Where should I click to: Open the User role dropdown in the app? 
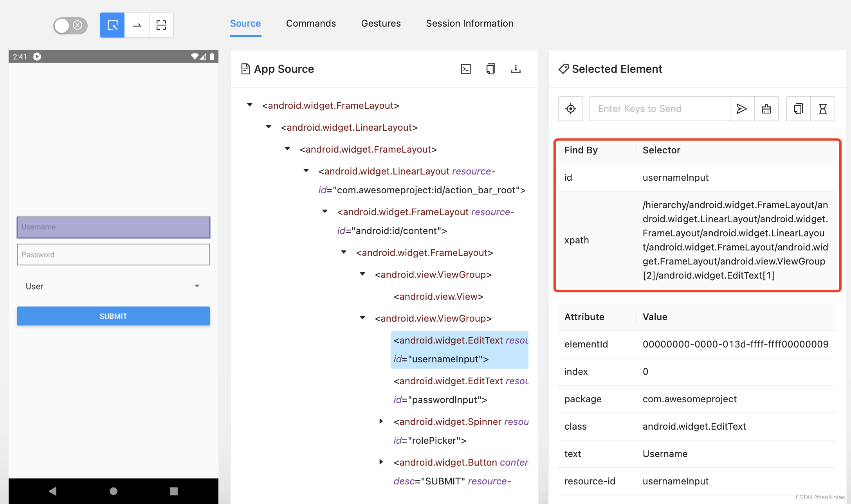[x=113, y=286]
